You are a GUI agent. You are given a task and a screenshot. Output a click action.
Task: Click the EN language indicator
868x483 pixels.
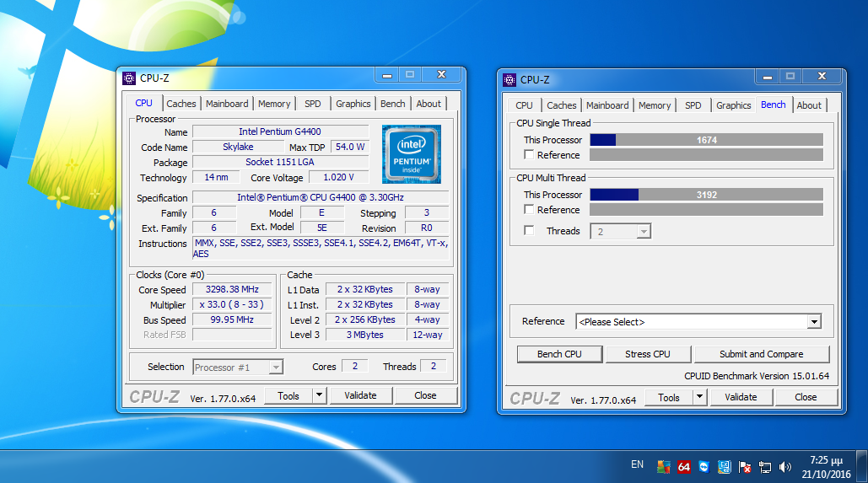tap(637, 464)
